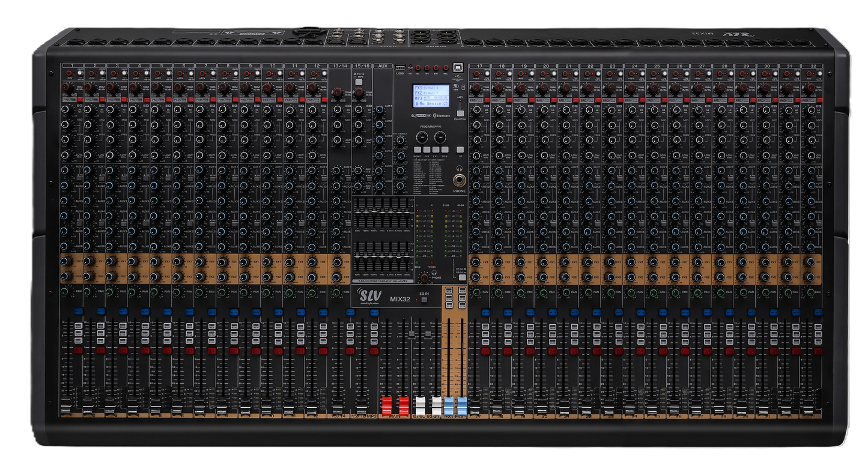Push the USB button next to FX2
Screen dimensions: 868x472
coord(445,150)
